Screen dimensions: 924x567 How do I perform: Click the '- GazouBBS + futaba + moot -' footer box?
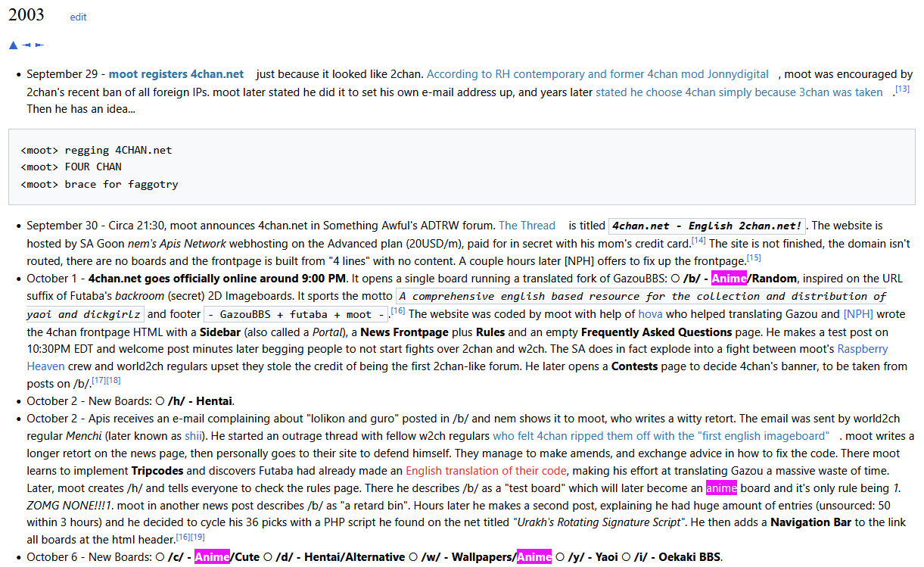tap(295, 314)
